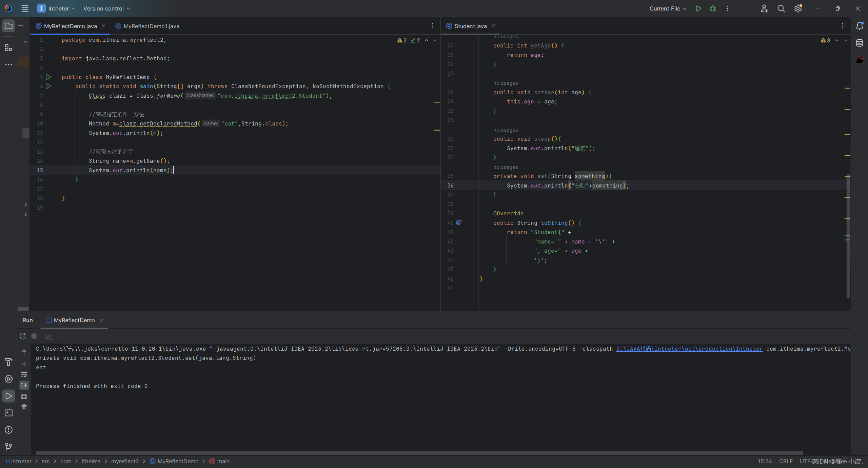Print console output with printer icon
The image size is (868, 468).
coord(24,396)
